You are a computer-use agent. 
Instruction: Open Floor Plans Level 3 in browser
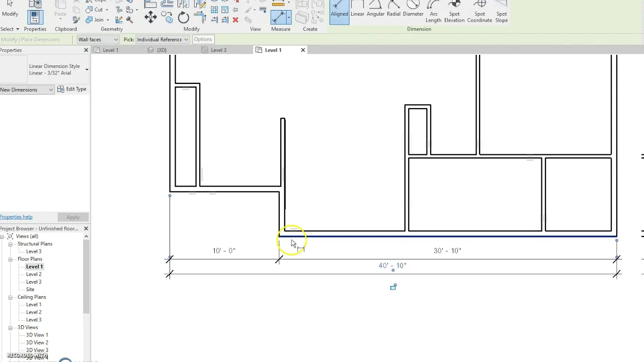(x=34, y=282)
